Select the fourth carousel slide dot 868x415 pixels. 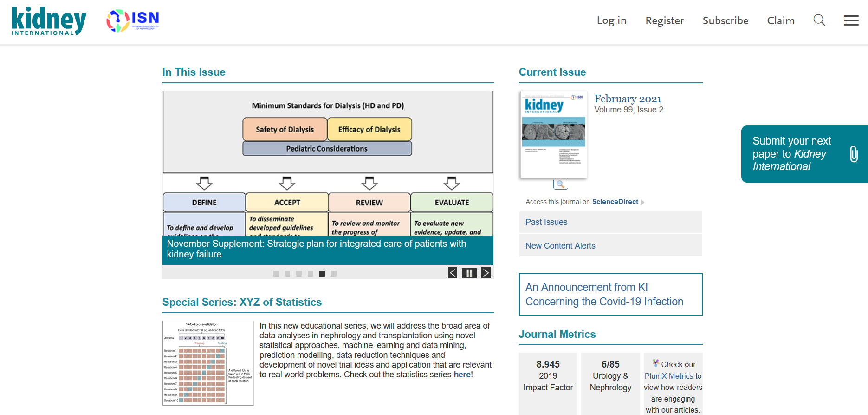click(311, 274)
